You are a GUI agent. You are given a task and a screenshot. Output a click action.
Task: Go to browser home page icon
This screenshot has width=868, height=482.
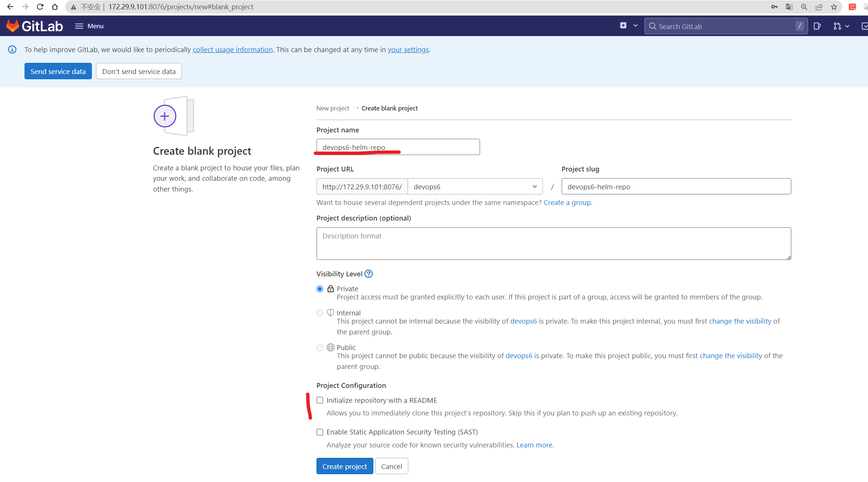(x=55, y=7)
